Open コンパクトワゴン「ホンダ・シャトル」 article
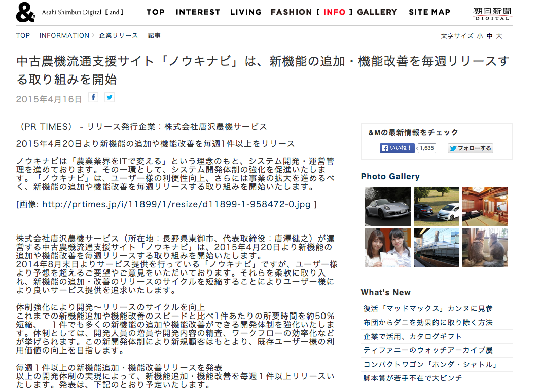This screenshot has width=541, height=392. click(430, 365)
